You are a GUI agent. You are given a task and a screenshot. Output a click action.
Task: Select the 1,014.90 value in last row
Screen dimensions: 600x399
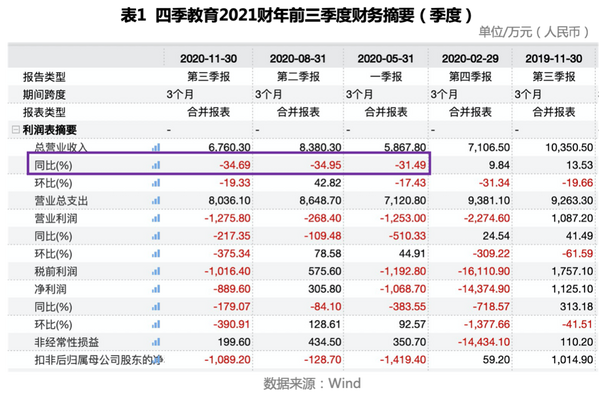click(572, 360)
